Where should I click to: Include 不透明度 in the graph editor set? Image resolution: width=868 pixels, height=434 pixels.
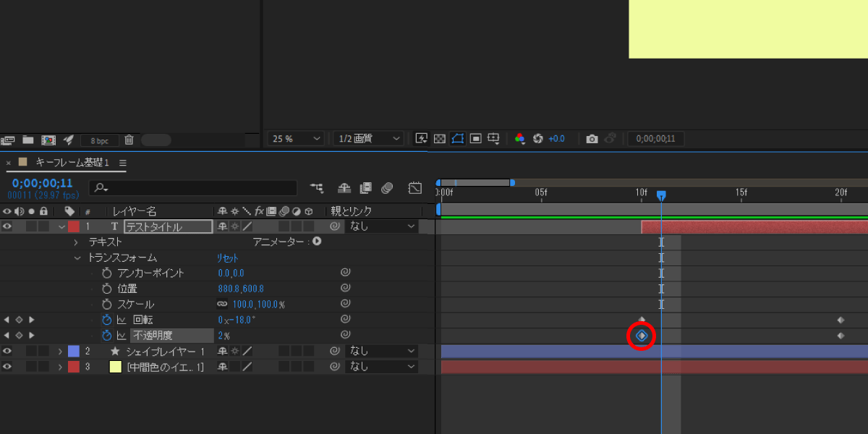tap(122, 335)
